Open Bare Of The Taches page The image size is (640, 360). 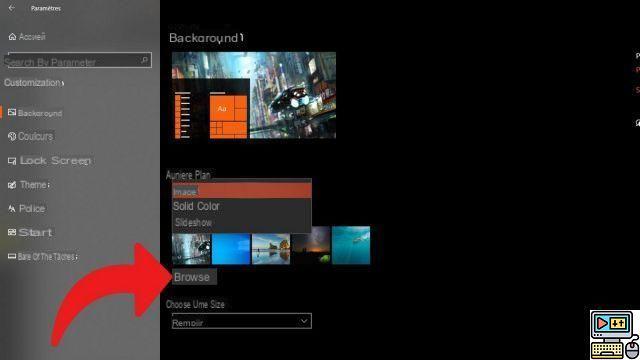(42, 257)
